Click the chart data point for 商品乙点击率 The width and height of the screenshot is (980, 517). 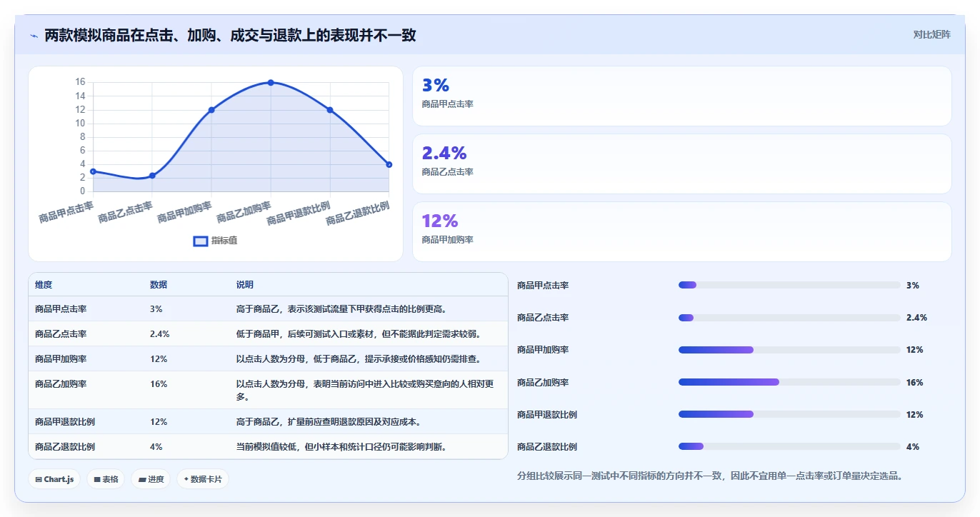point(152,176)
